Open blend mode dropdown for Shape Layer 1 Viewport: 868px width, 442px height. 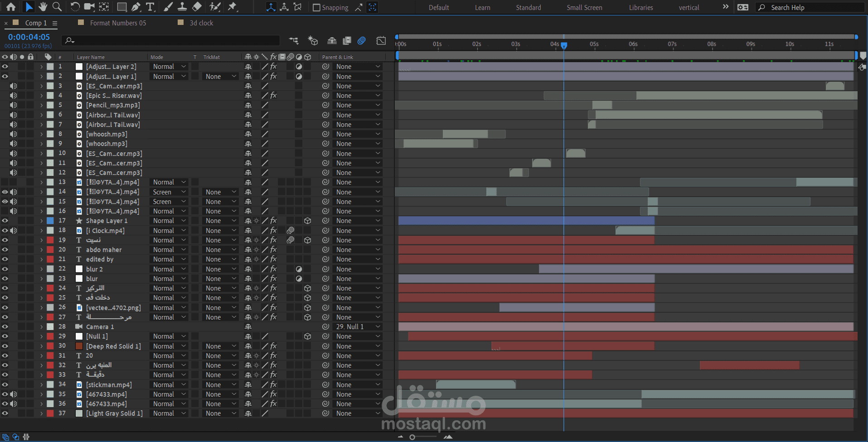click(169, 221)
